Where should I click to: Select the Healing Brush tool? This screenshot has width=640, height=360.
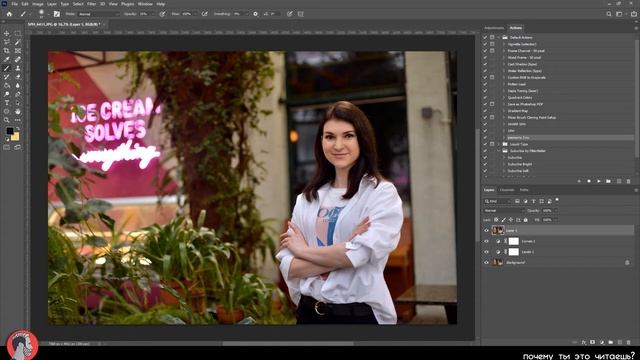(18, 60)
